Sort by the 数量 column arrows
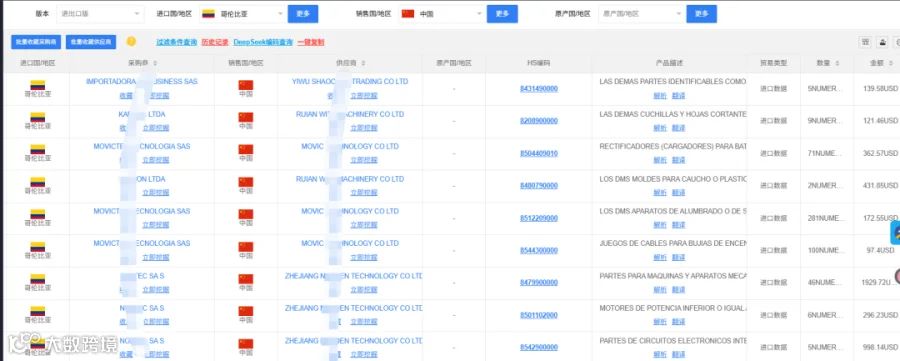The width and height of the screenshot is (900, 361). [x=837, y=63]
